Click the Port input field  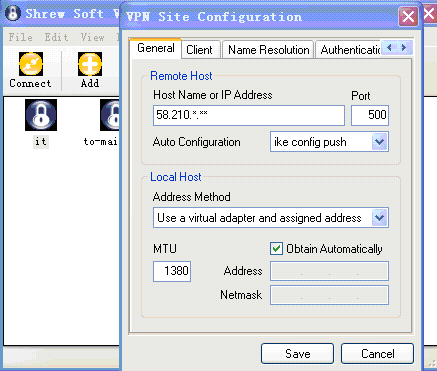tap(370, 115)
